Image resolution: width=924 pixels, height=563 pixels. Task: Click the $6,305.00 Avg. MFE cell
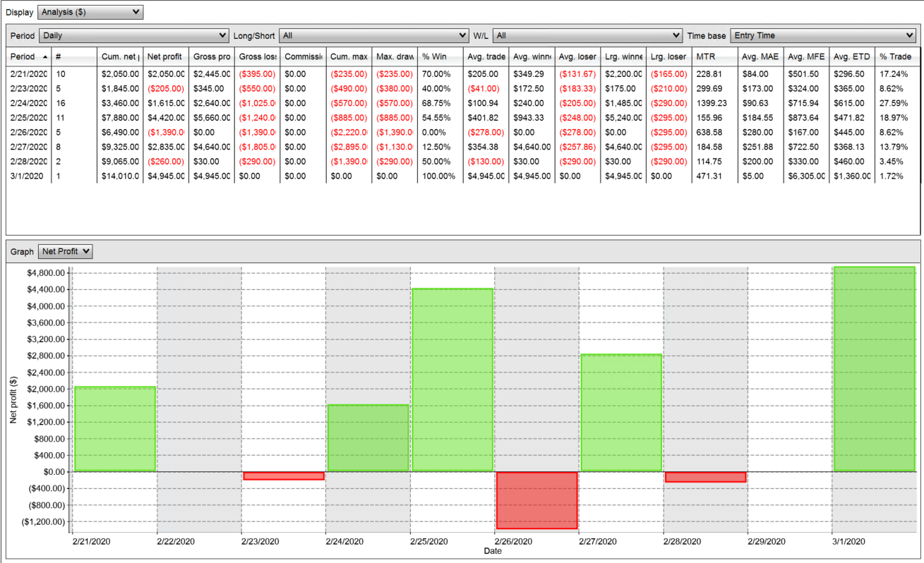(x=807, y=176)
